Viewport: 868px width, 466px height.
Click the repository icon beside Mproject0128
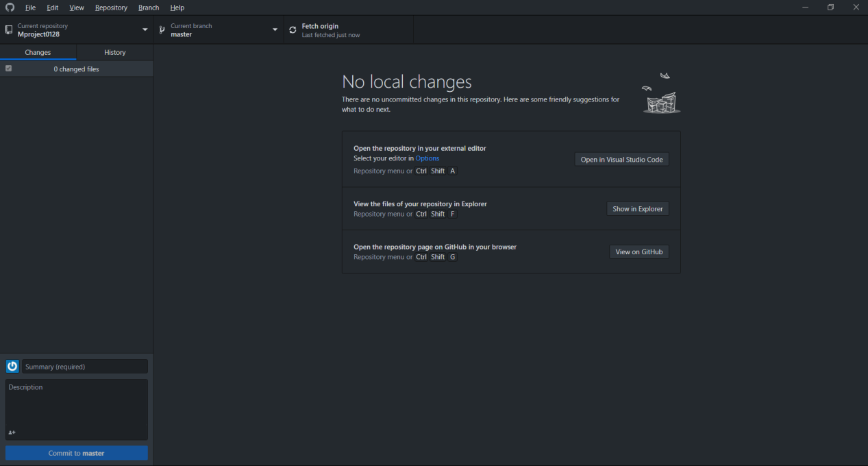8,30
